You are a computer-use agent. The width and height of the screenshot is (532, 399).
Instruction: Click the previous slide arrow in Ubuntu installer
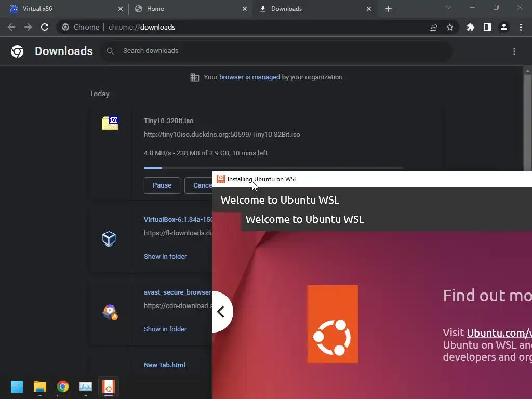point(221,312)
